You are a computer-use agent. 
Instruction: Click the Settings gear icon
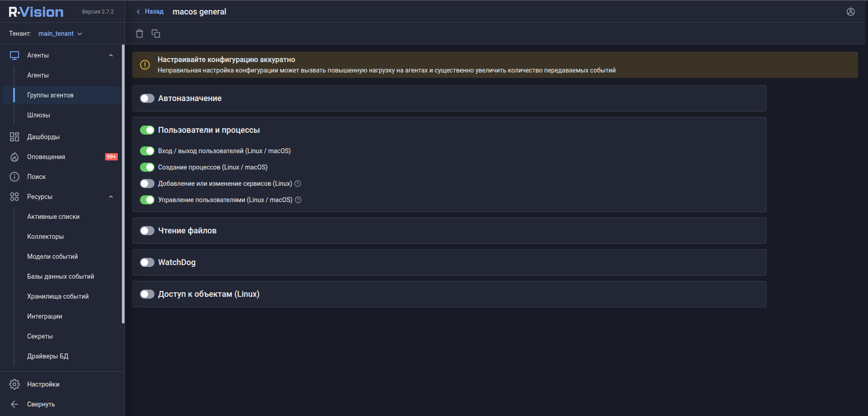pyautogui.click(x=14, y=384)
